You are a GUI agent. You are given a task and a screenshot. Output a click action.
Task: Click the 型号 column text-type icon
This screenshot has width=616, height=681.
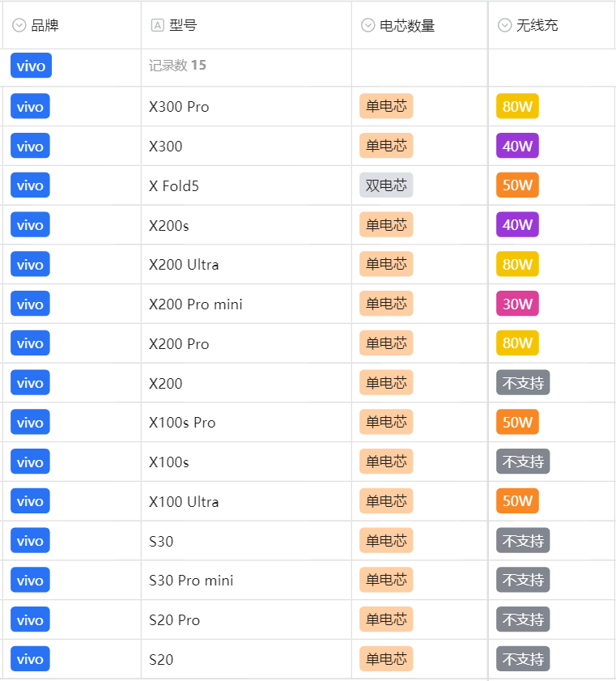click(157, 26)
